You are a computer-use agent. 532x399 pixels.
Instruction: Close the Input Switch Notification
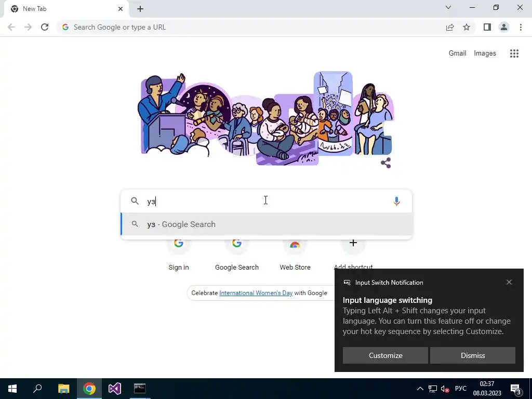click(x=509, y=282)
